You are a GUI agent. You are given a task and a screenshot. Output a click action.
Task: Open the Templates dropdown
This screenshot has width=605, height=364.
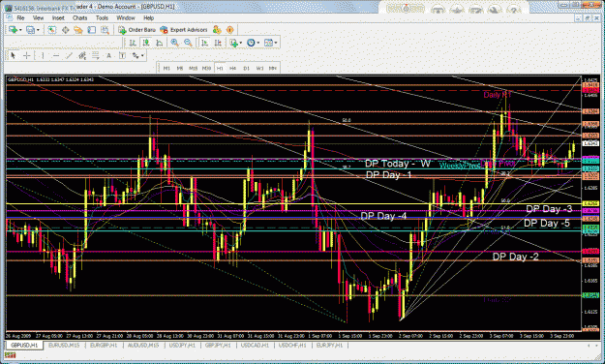270,43
